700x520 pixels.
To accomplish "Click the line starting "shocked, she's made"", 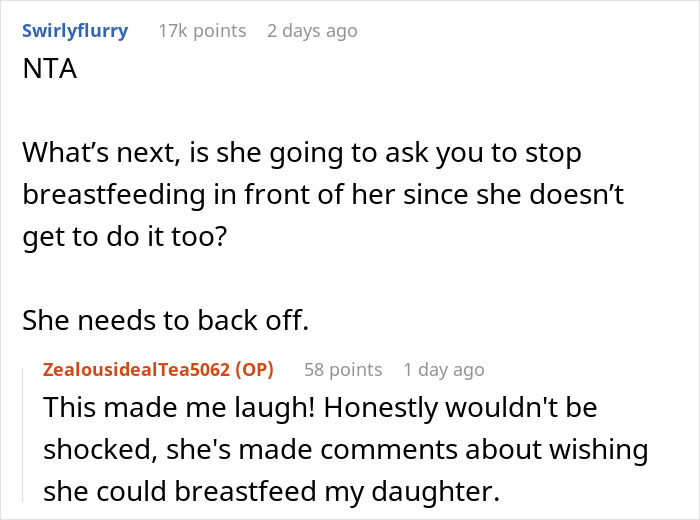I will point(345,450).
